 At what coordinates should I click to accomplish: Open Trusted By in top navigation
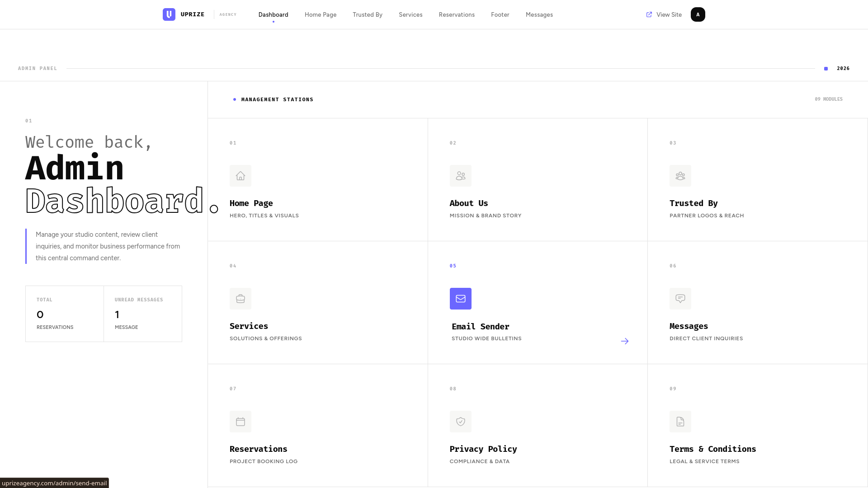[368, 14]
